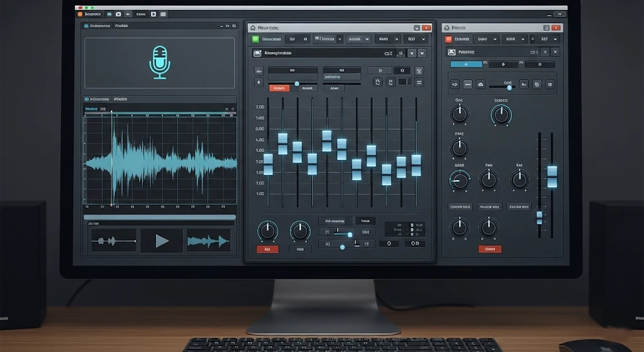Click the circular refresh icon in the middle window
This screenshot has height=352, width=644.
coord(378,82)
